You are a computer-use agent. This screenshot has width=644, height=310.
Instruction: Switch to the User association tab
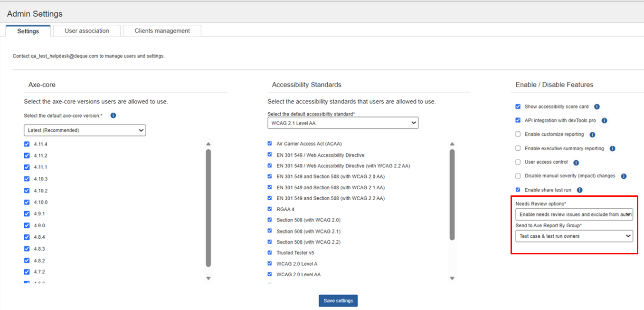pyautogui.click(x=87, y=31)
